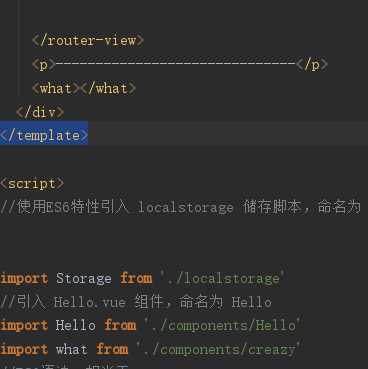Screen dimensions: 368x369
Task: Click the Storage identifier
Action: pyautogui.click(x=84, y=278)
